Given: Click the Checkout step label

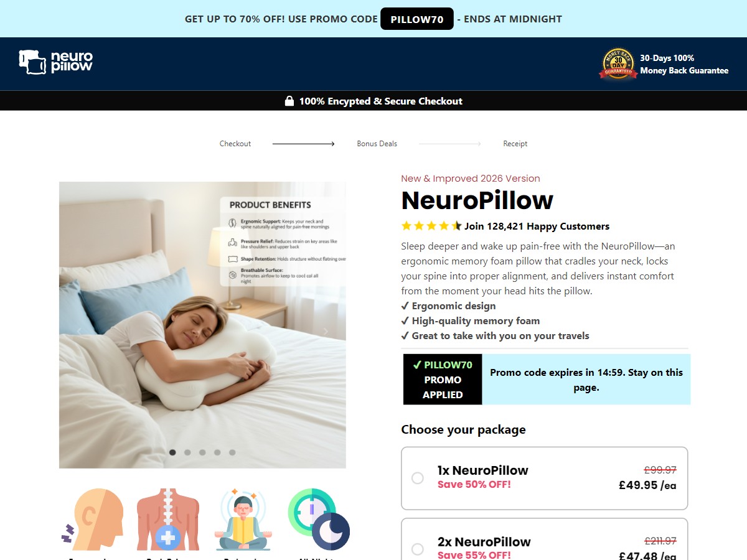Looking at the screenshot, I should (x=235, y=144).
